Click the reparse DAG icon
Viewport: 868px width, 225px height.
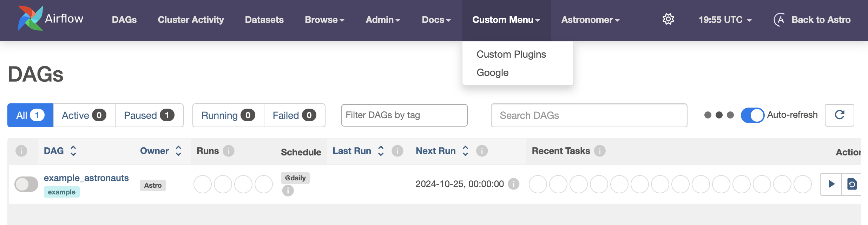point(852,184)
